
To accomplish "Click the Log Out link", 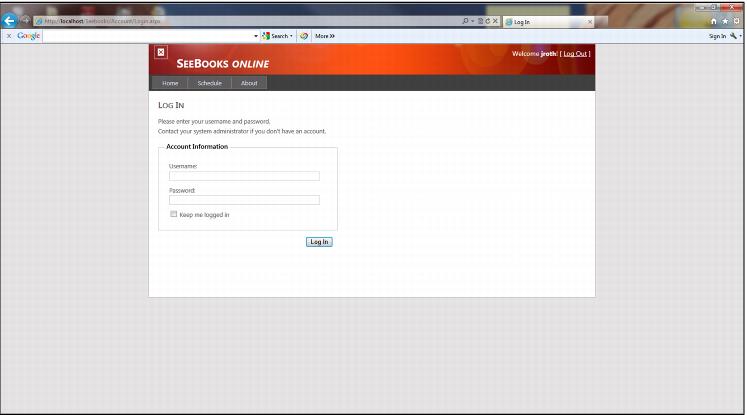I will [575, 54].
